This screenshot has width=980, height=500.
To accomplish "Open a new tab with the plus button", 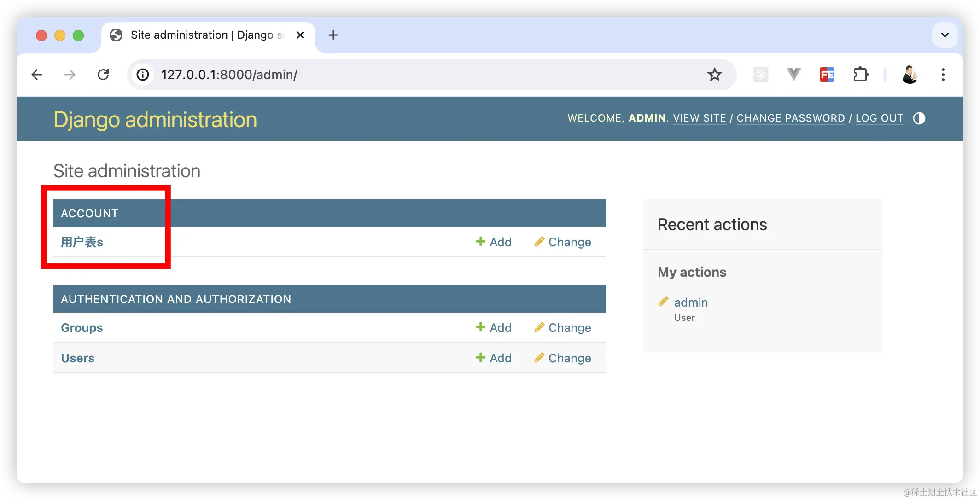I will tap(333, 35).
